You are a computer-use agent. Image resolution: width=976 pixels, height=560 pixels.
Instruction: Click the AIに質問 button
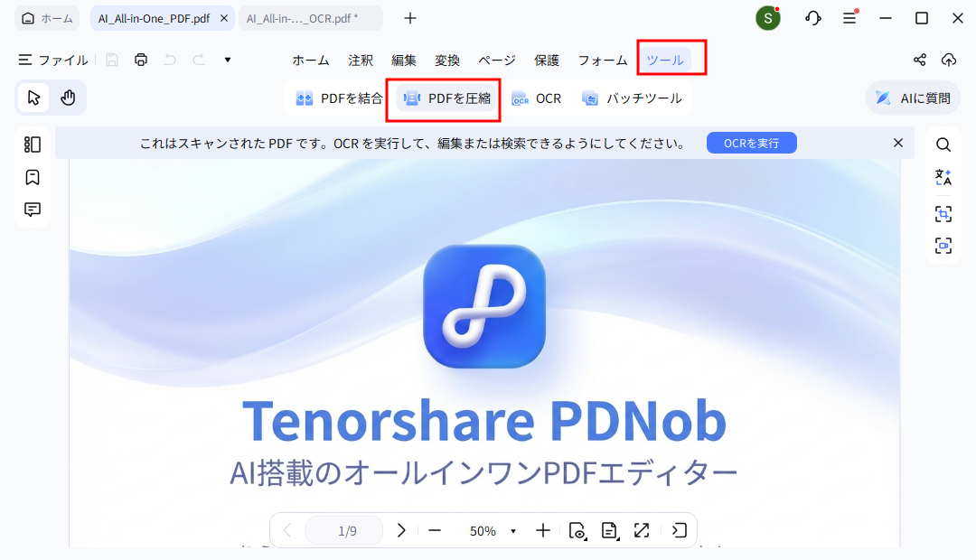[913, 98]
